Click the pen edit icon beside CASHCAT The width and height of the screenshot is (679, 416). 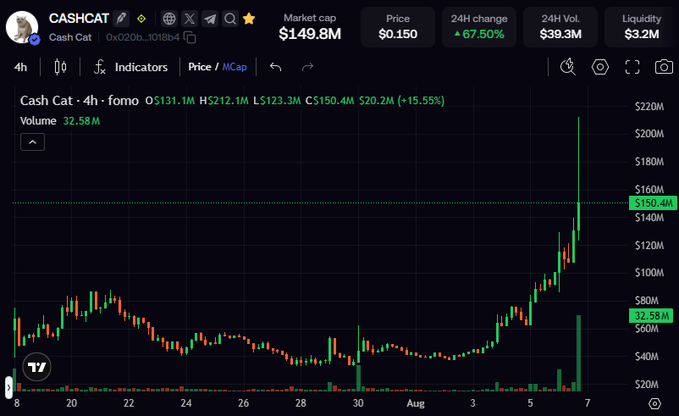[x=121, y=19]
